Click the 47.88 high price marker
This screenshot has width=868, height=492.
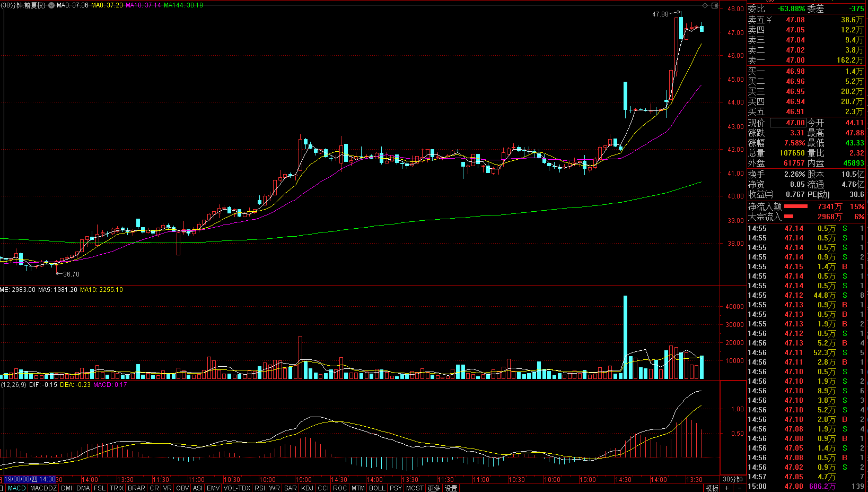660,14
